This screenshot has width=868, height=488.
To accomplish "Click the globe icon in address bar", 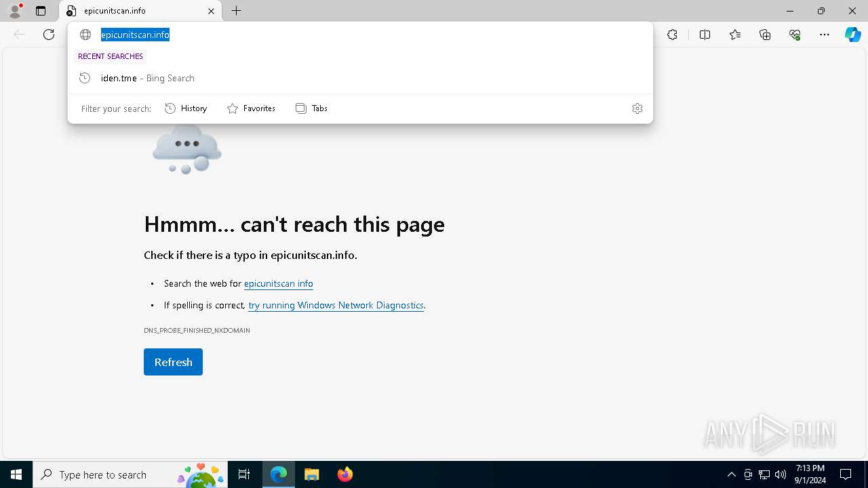I will [85, 35].
